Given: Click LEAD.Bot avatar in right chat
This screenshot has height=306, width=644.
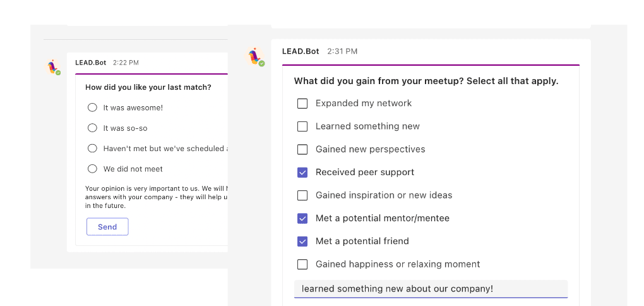Looking at the screenshot, I should [x=254, y=57].
